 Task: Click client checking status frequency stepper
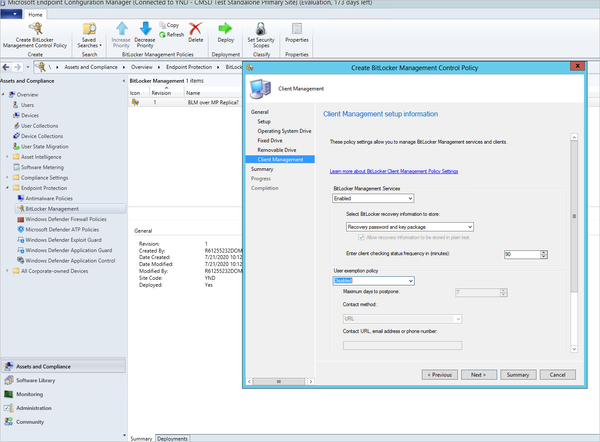click(x=543, y=254)
